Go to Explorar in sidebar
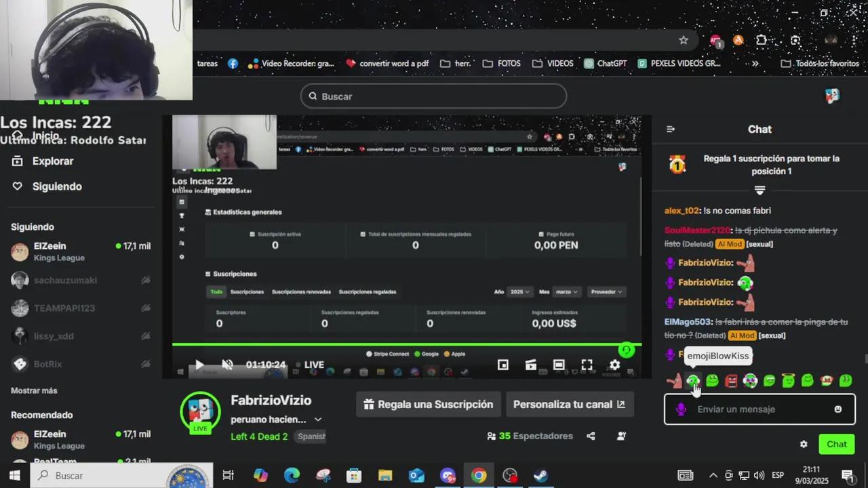This screenshot has width=868, height=488. point(52,161)
